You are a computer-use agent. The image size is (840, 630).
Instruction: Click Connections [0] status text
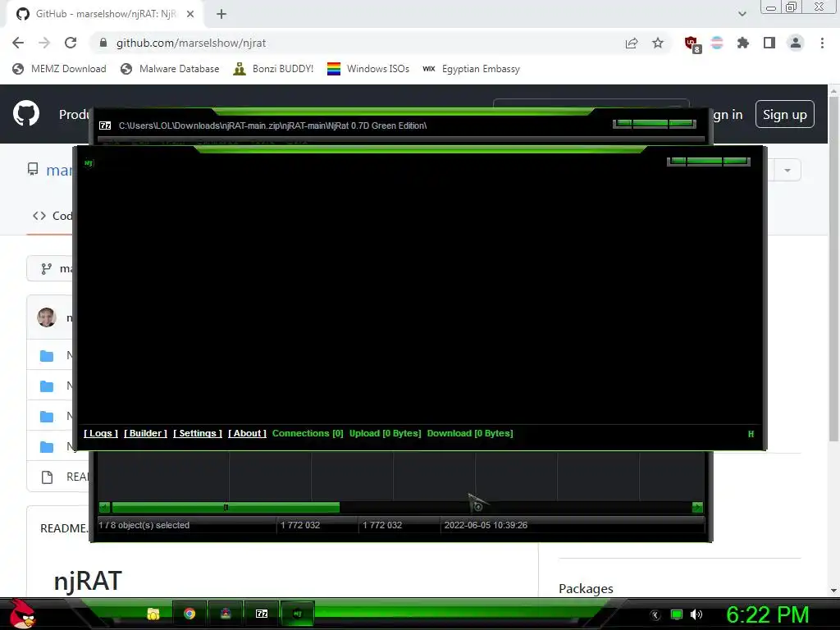pos(308,433)
